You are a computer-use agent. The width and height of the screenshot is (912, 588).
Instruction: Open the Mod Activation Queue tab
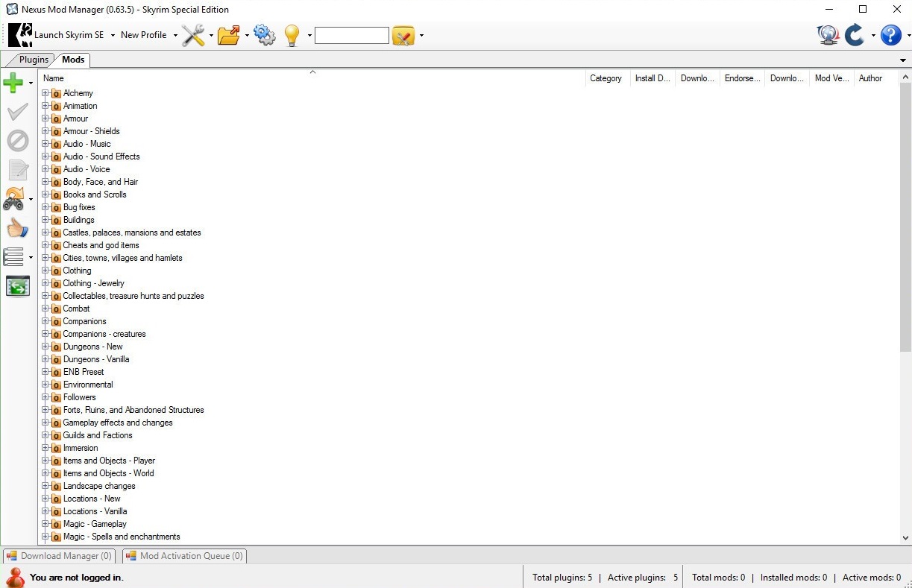184,556
